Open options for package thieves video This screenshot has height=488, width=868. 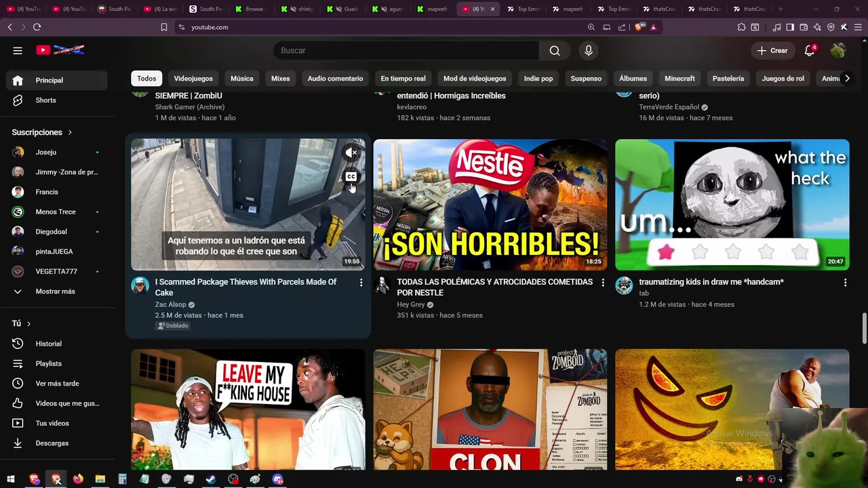point(361,283)
